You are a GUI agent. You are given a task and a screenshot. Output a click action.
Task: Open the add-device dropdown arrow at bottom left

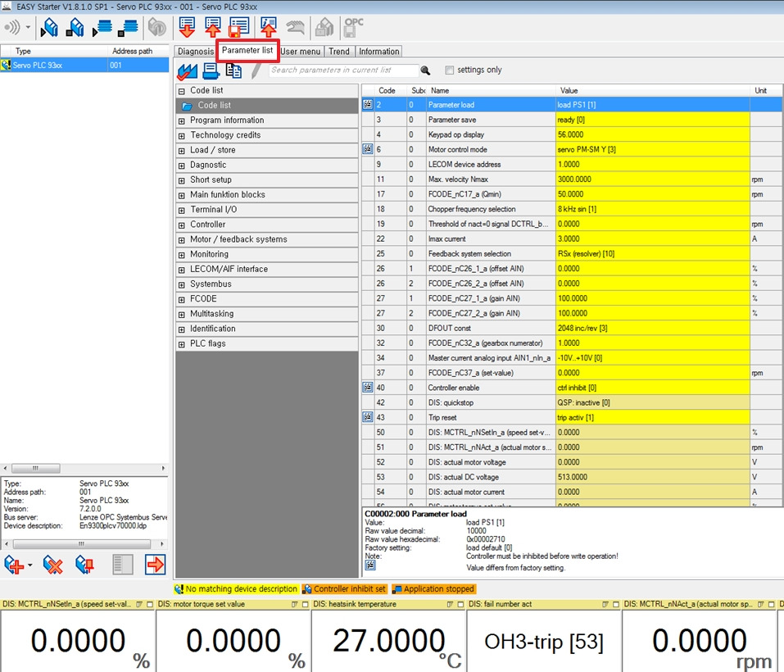click(29, 565)
